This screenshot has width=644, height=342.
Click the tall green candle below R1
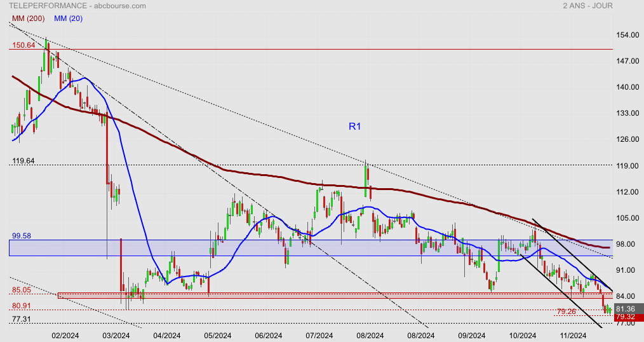(365, 180)
